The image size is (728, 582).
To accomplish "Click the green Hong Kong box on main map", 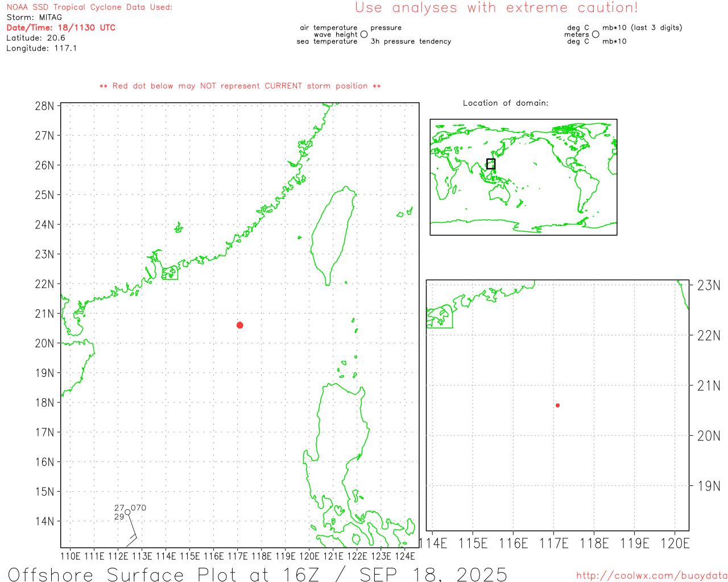I will click(x=169, y=273).
